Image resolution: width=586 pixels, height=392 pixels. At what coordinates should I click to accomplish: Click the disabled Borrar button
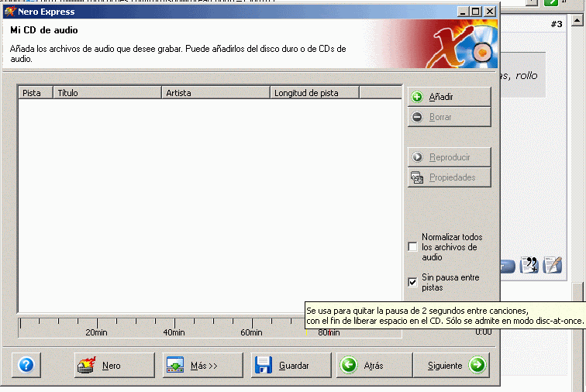(x=450, y=117)
